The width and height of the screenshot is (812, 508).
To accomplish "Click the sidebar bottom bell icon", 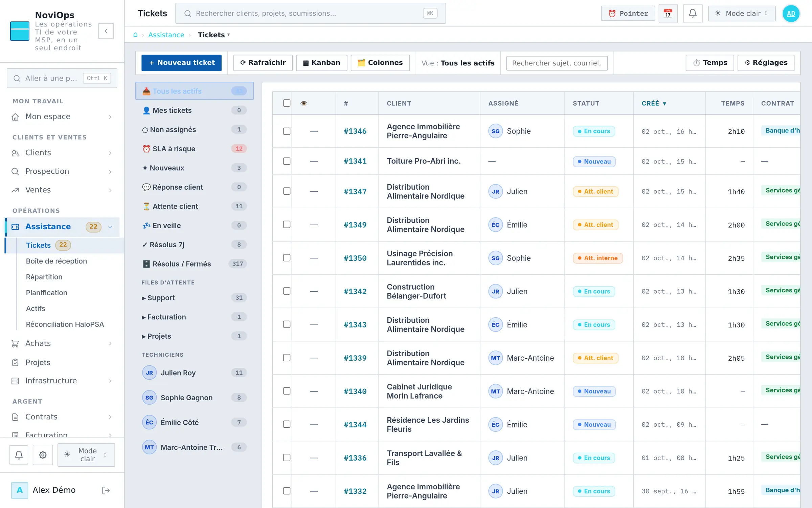I will pos(19,455).
